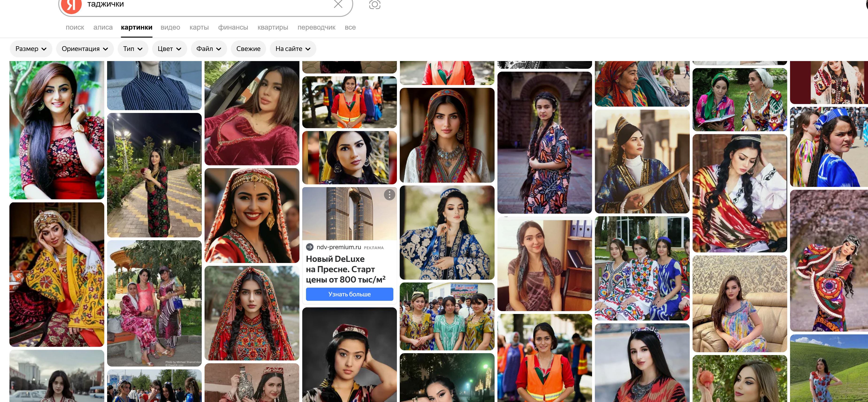This screenshot has width=868, height=402.
Task: Open the На сайте filter
Action: pyautogui.click(x=292, y=49)
